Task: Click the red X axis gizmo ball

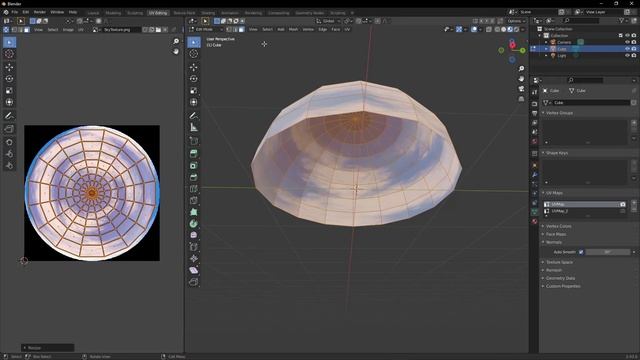Action: [x=513, y=45]
